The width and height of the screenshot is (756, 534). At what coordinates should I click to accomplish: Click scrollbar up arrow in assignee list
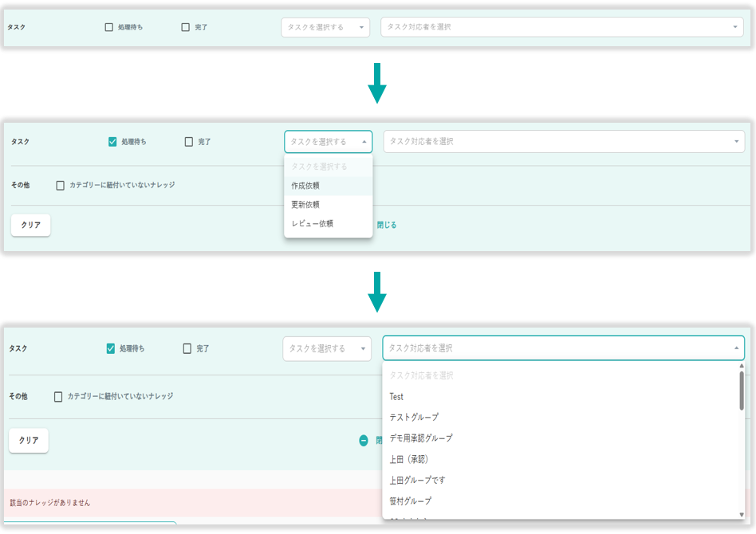(x=742, y=367)
